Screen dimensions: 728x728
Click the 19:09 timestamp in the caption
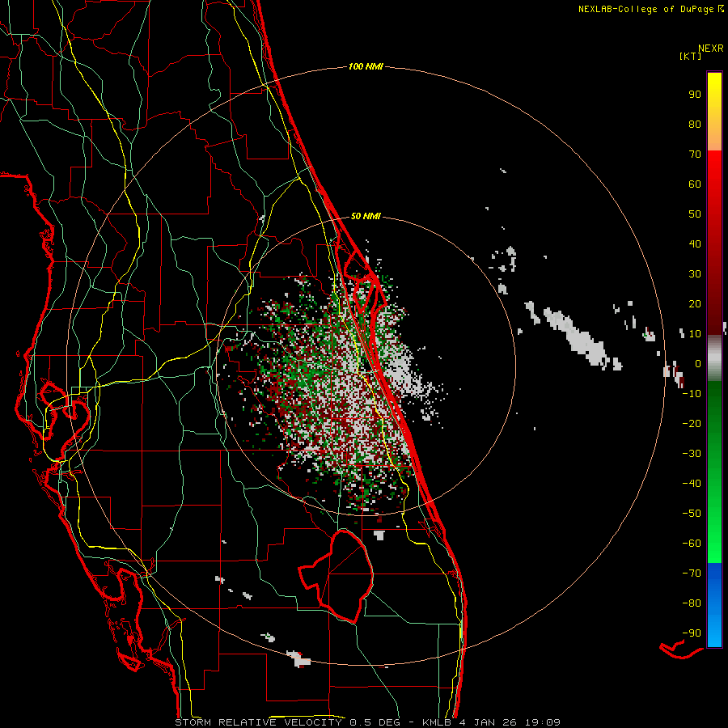pyautogui.click(x=543, y=722)
